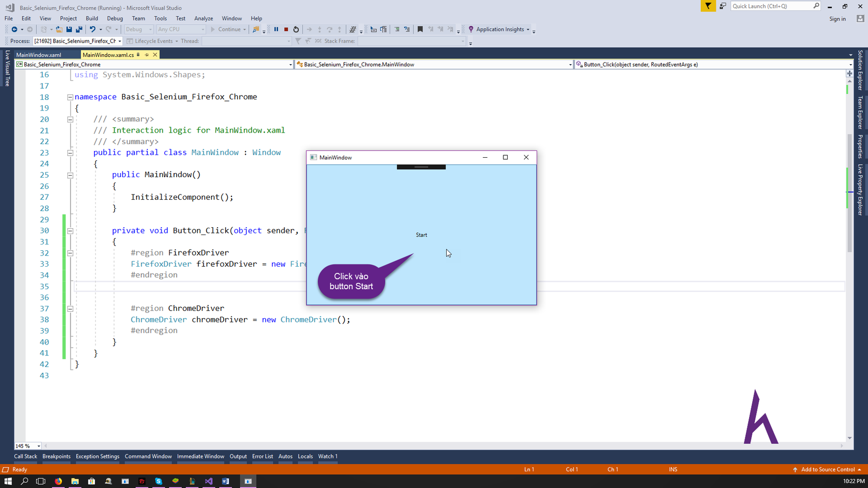Stop debugging with the red square icon
The height and width of the screenshot is (488, 868).
click(286, 29)
